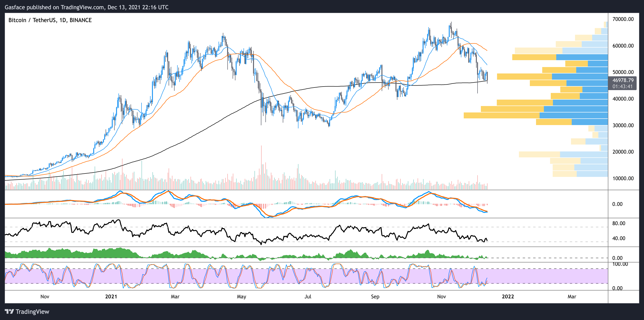Select the 2022 label on time axis

tap(508, 296)
